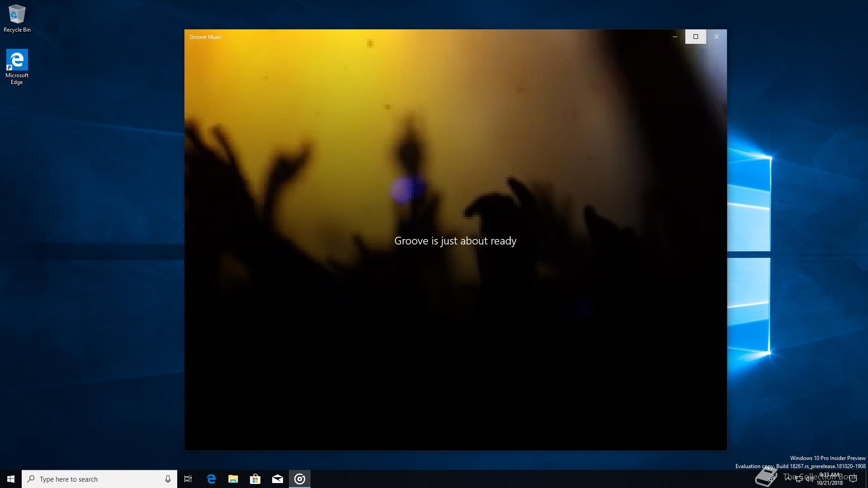Minimize the Groove Music window
This screenshot has height=488, width=868.
[x=675, y=37]
